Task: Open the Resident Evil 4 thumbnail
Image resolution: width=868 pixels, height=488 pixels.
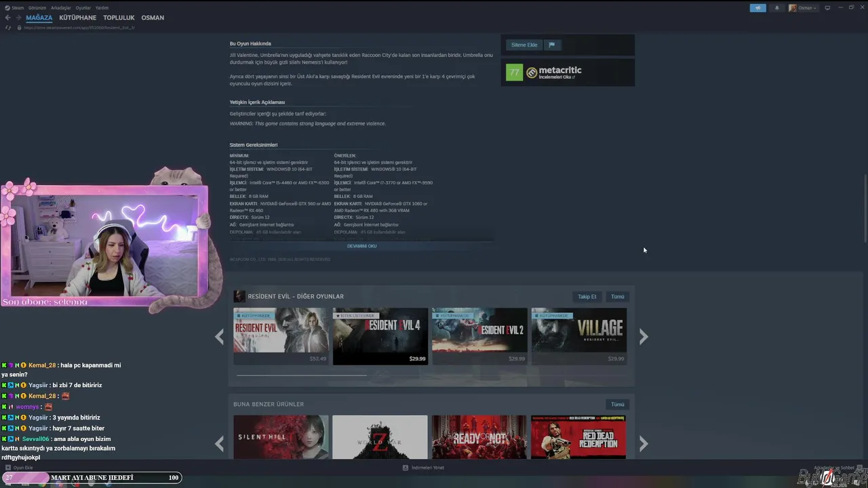Action: click(380, 330)
